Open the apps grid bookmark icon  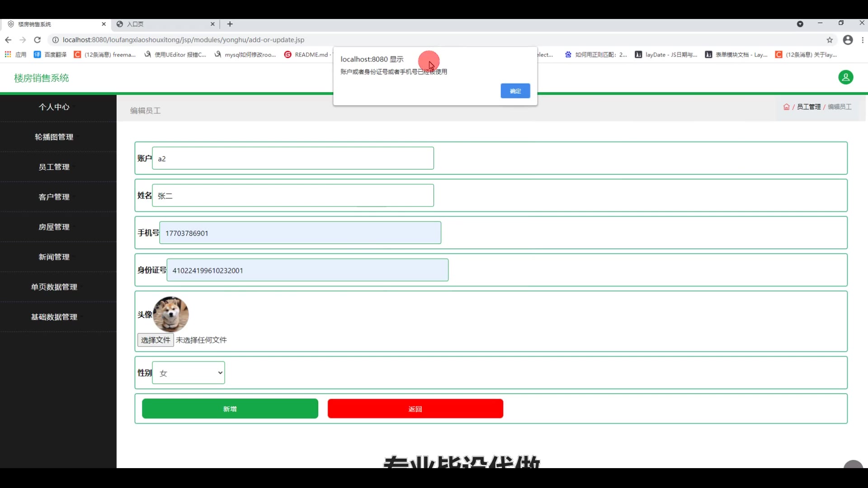coord(8,55)
